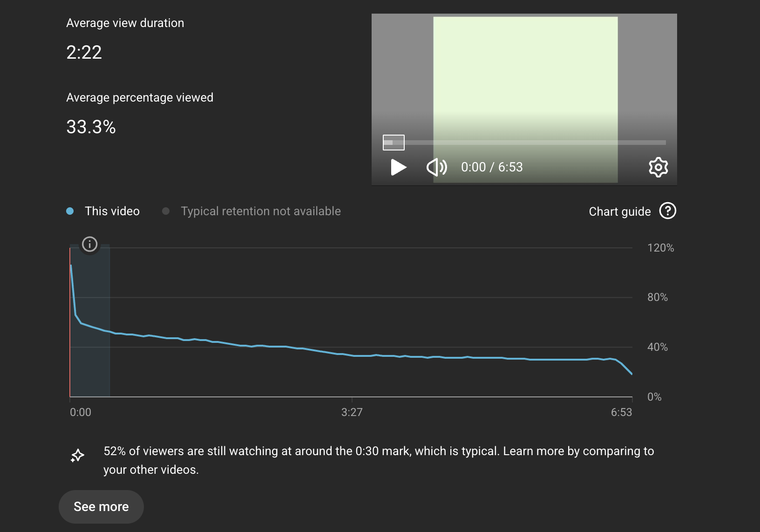Expand more insights with See more
Viewport: 760px width, 532px height.
(x=101, y=506)
